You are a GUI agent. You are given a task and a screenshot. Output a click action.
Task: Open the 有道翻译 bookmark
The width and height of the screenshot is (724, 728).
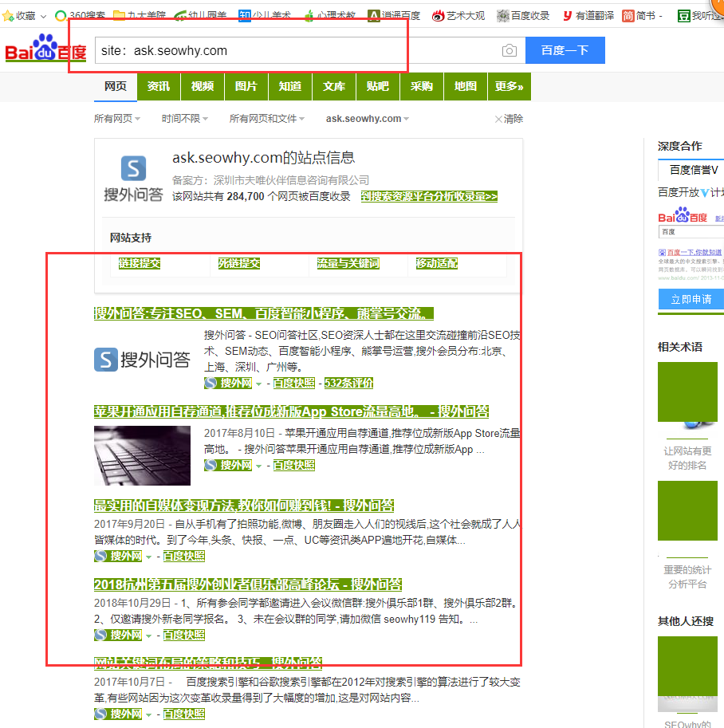point(588,15)
